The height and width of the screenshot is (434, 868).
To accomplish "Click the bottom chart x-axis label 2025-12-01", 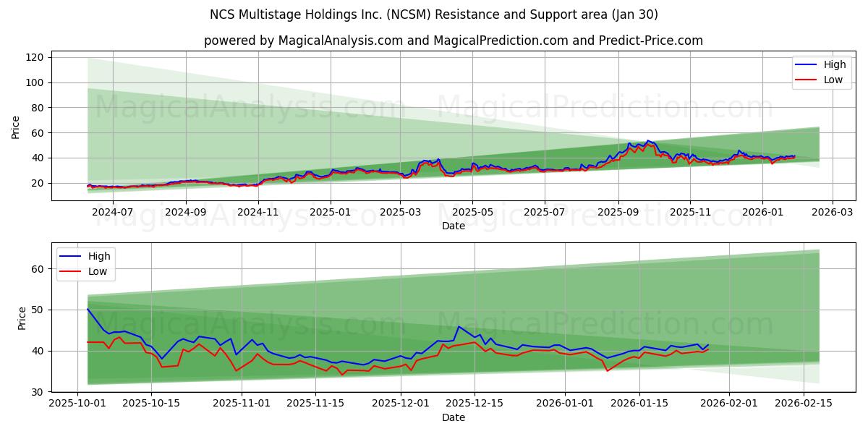I will (400, 404).
